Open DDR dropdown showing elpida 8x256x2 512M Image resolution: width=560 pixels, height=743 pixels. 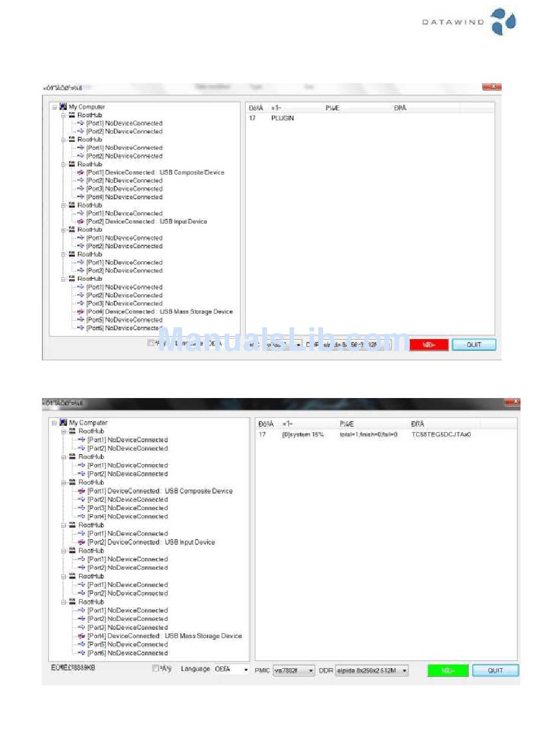[371, 670]
